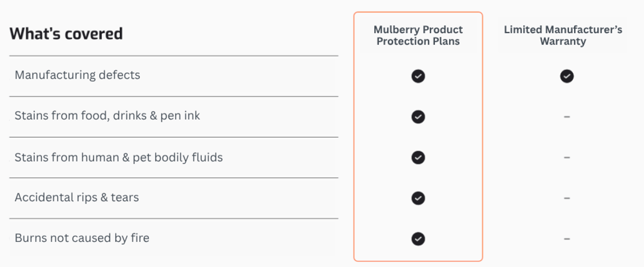This screenshot has height=267, width=644.
Task: Click warranty dash for Burns not caused by fire
Action: pyautogui.click(x=567, y=239)
